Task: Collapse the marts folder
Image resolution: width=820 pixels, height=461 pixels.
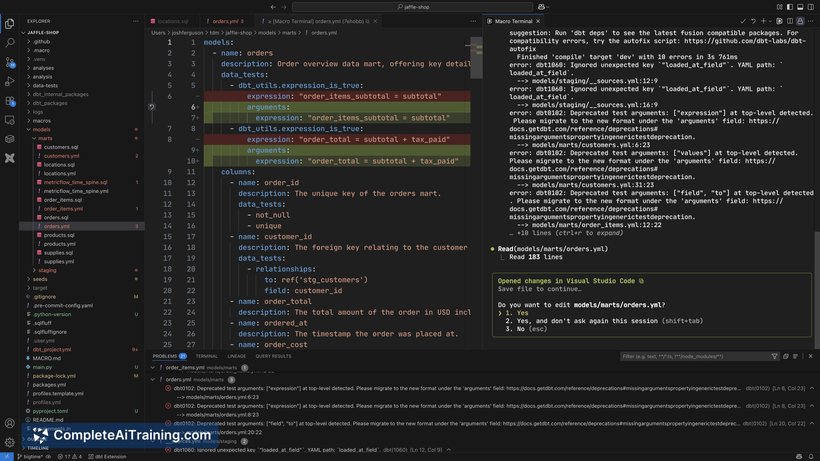Action: pyautogui.click(x=45, y=139)
